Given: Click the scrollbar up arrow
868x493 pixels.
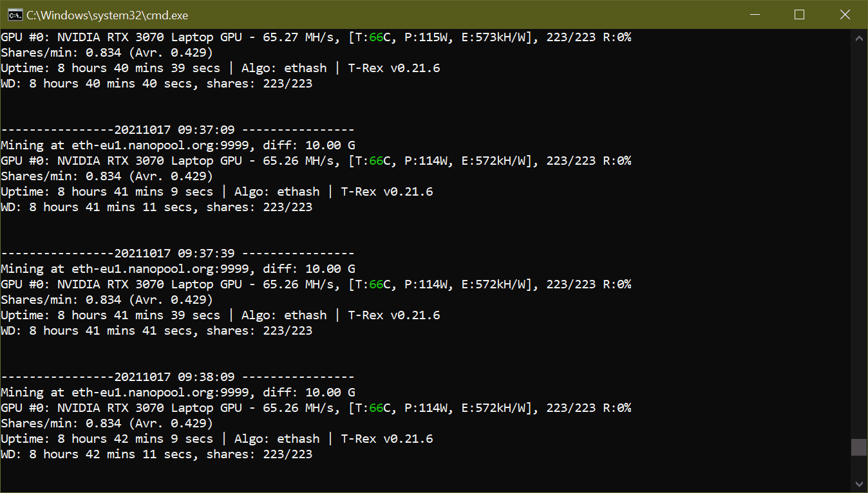Looking at the screenshot, I should coord(859,39).
